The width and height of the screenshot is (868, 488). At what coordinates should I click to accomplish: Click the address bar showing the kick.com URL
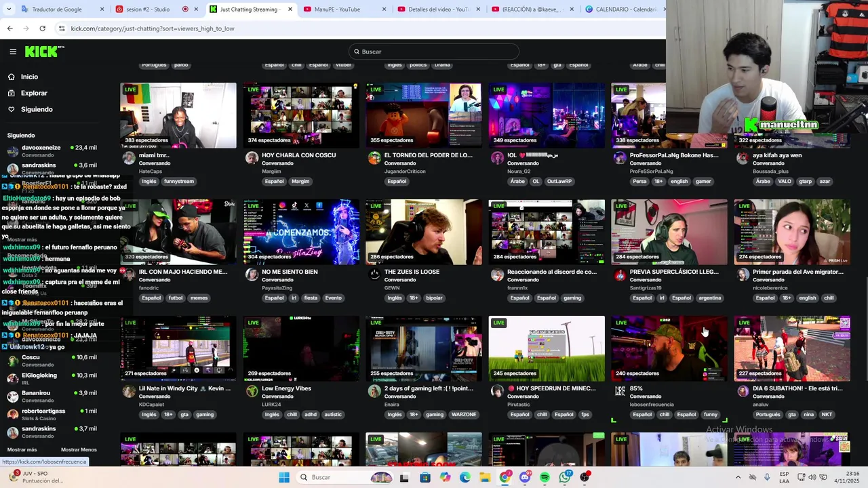coord(359,28)
